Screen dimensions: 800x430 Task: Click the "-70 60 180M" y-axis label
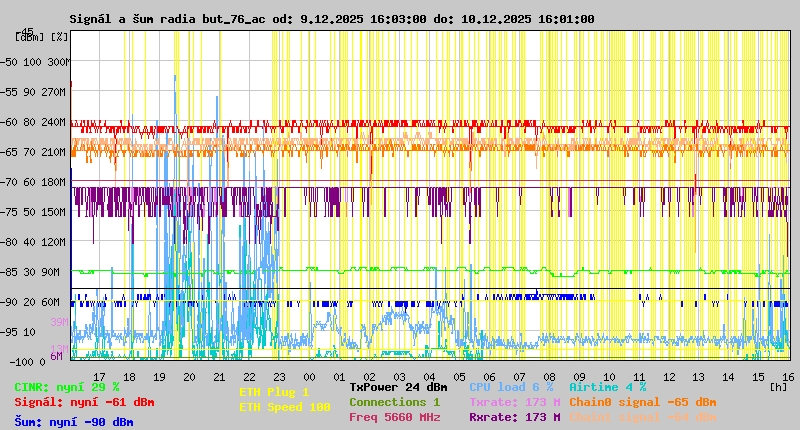click(44, 182)
